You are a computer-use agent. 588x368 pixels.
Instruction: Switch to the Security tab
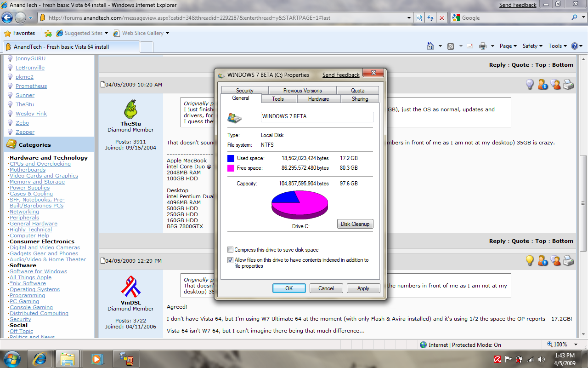(x=245, y=91)
